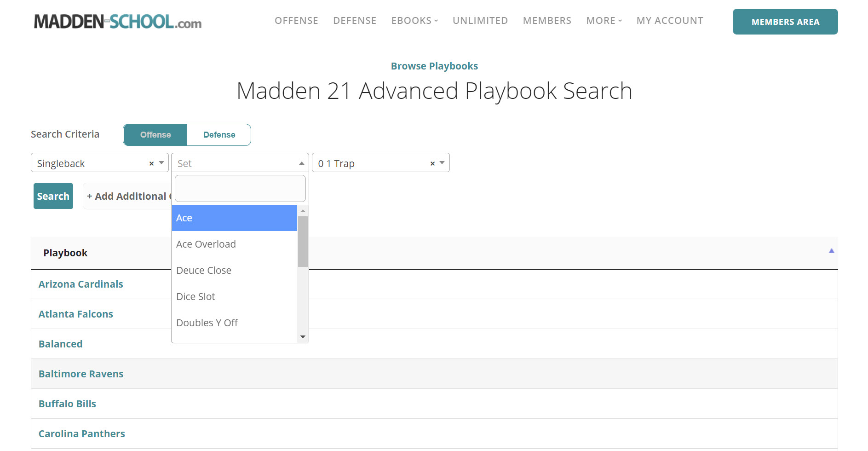Select Ace Overload from the Set list
The width and height of the screenshot is (868, 451).
235,244
